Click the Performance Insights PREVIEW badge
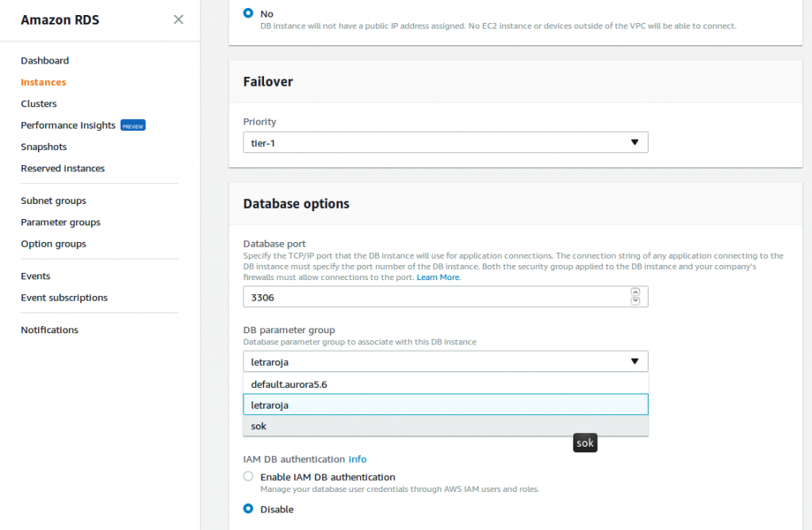812x530 pixels. 132,125
